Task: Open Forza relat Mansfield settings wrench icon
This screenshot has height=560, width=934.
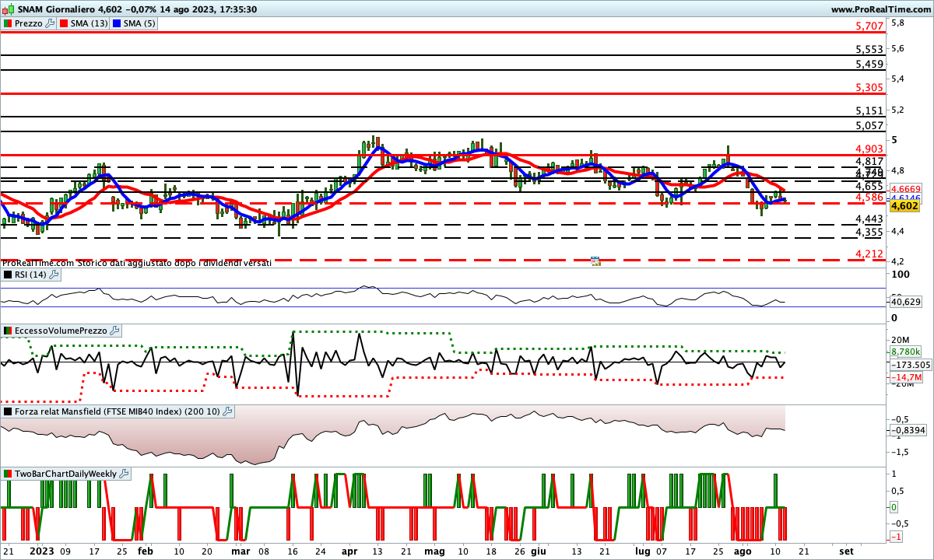Action: tap(227, 411)
